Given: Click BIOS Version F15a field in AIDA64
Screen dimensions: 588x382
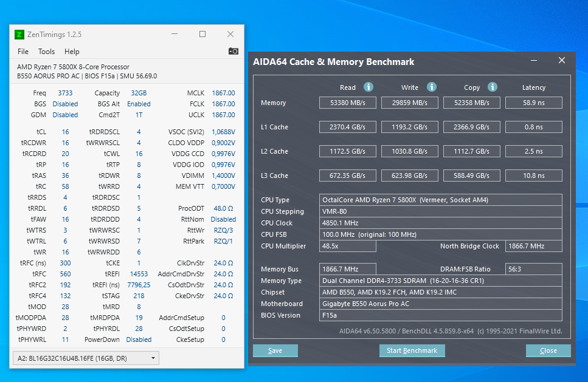Looking at the screenshot, I should tap(441, 316).
